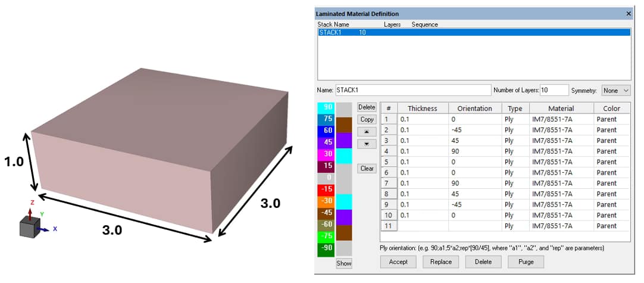This screenshot has height=283, width=644.
Task: Click the move layer down arrow button
Action: tap(367, 144)
